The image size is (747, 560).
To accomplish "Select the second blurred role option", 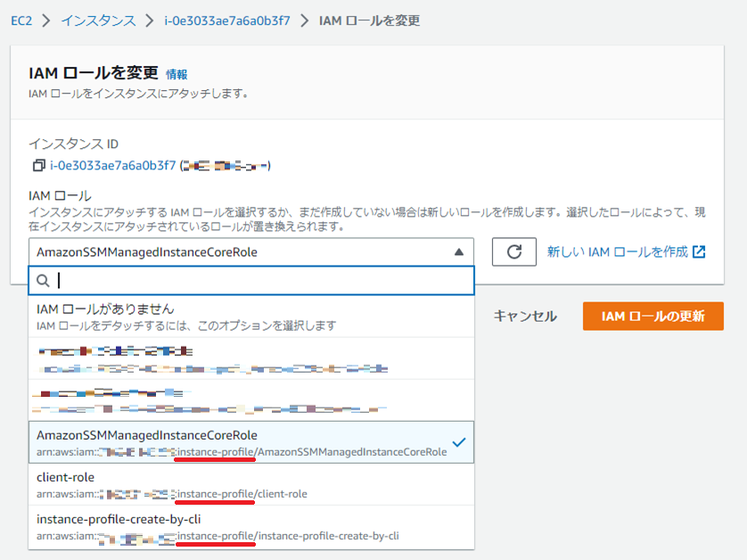I will [x=251, y=400].
